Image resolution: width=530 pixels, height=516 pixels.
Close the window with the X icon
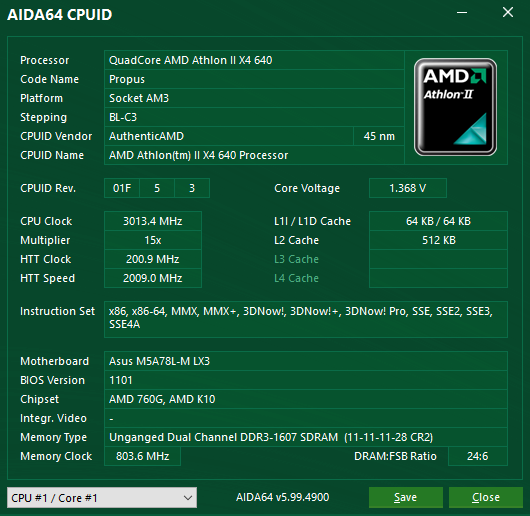[508, 13]
